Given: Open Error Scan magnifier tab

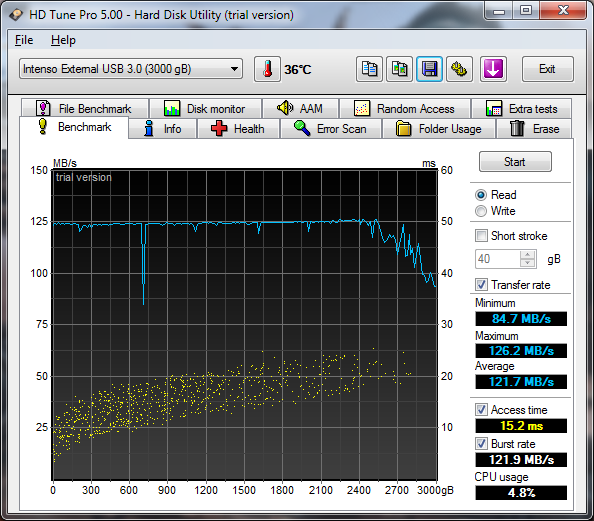Looking at the screenshot, I should (330, 129).
